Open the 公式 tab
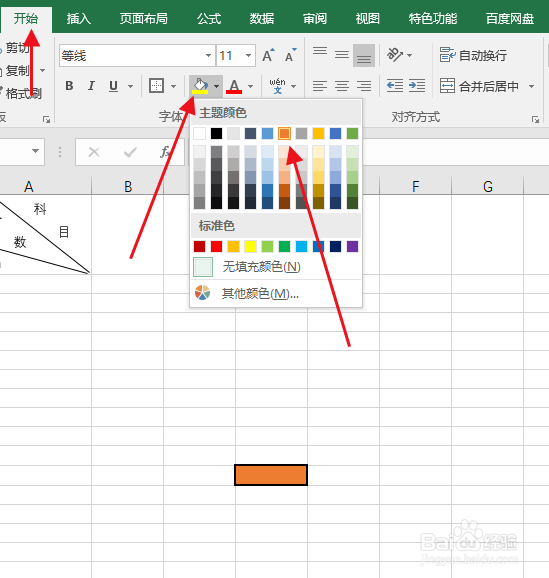The height and width of the screenshot is (578, 549). tap(209, 18)
